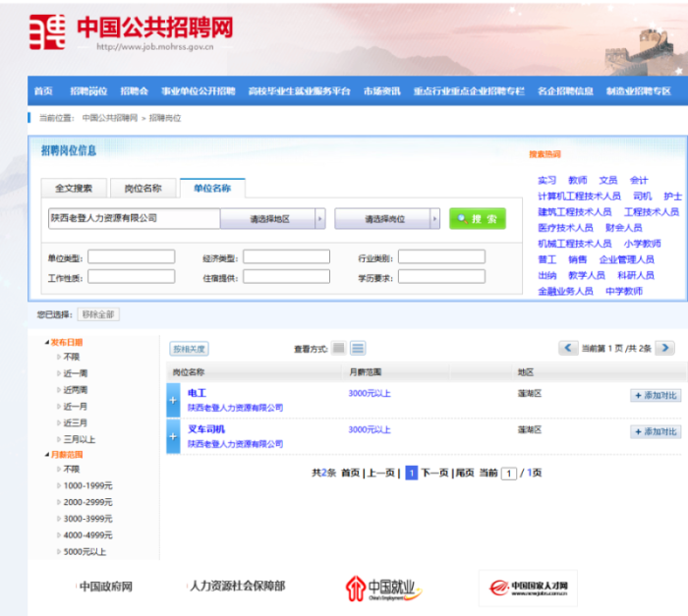The image size is (688, 616).
Task: Filter salary by 2000-2999元
Action: tap(87, 502)
